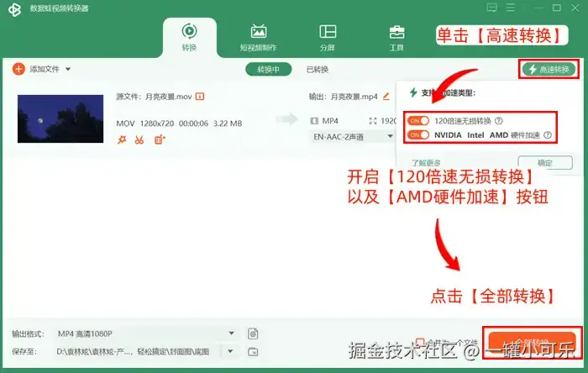Open the 工具 tab

pos(396,37)
